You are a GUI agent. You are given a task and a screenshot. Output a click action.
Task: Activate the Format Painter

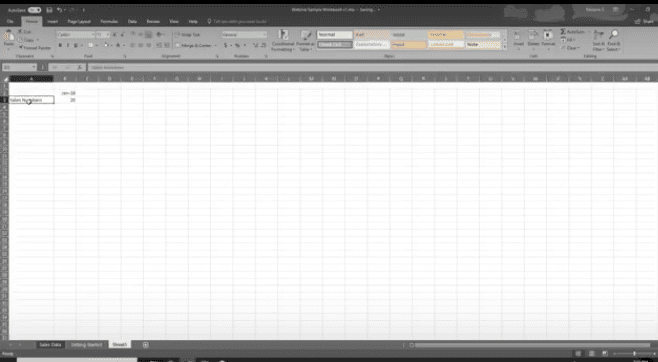[34, 48]
